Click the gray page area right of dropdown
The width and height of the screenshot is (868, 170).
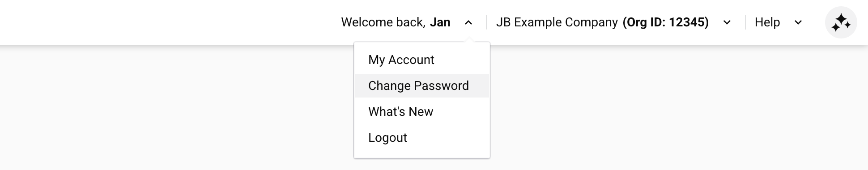[671, 107]
